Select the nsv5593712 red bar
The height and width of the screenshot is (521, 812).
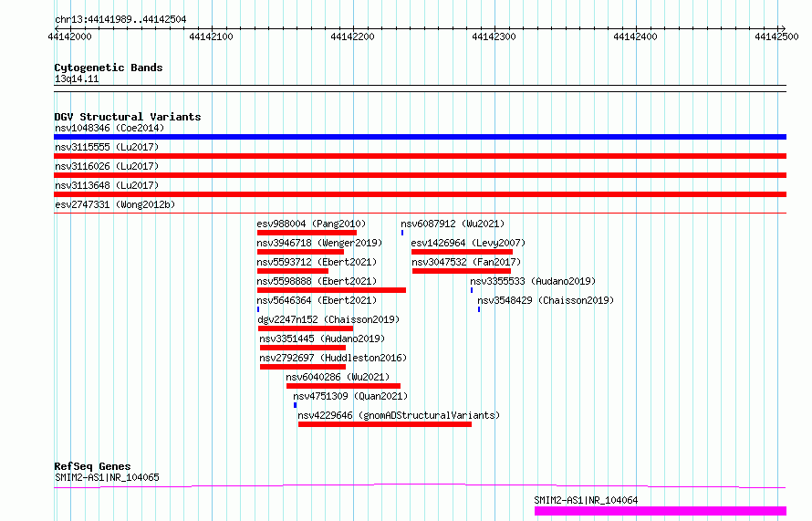point(293,271)
